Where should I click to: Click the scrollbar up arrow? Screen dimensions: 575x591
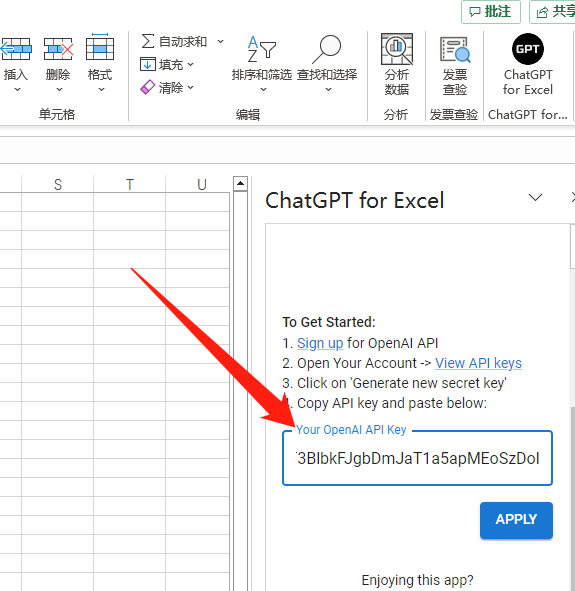[x=240, y=184]
